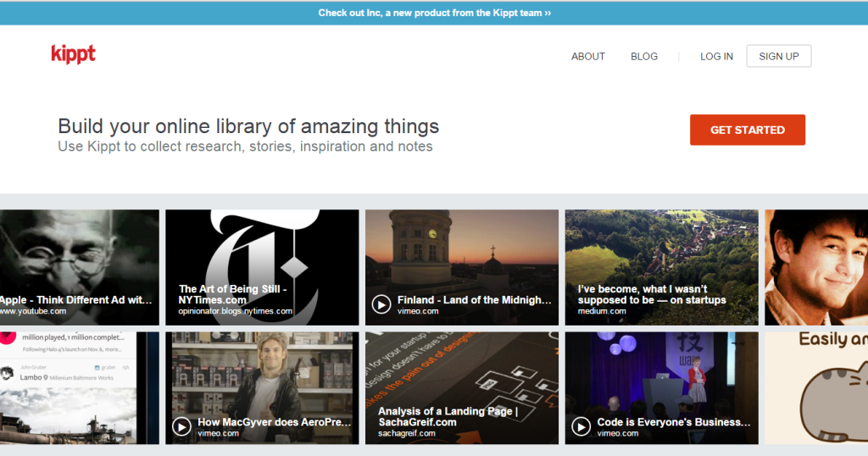The width and height of the screenshot is (868, 456).
Task: Go to the BLOG page
Action: point(644,57)
